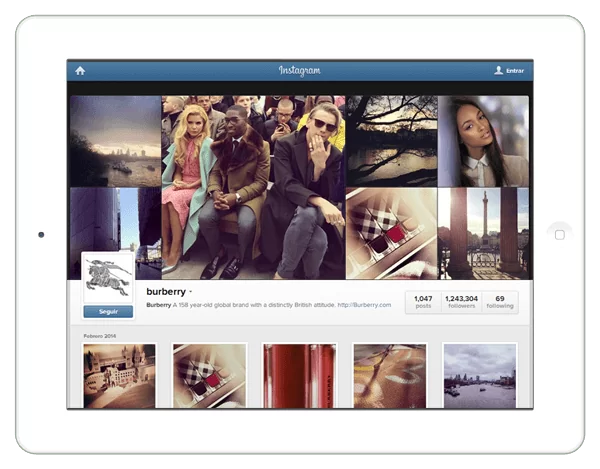This screenshot has width=600, height=469.
Task: Click the user icon beside Entrar
Action: 498,70
